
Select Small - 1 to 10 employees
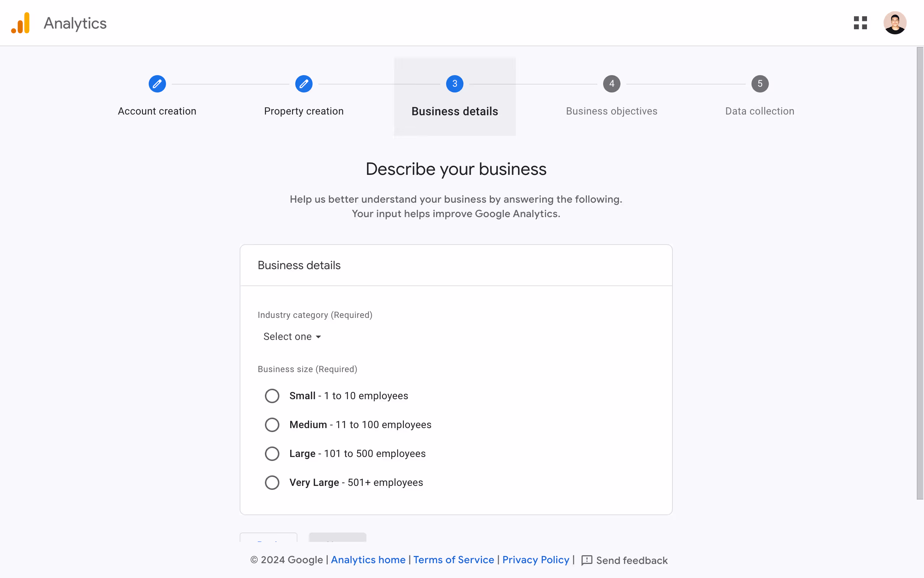pos(272,396)
